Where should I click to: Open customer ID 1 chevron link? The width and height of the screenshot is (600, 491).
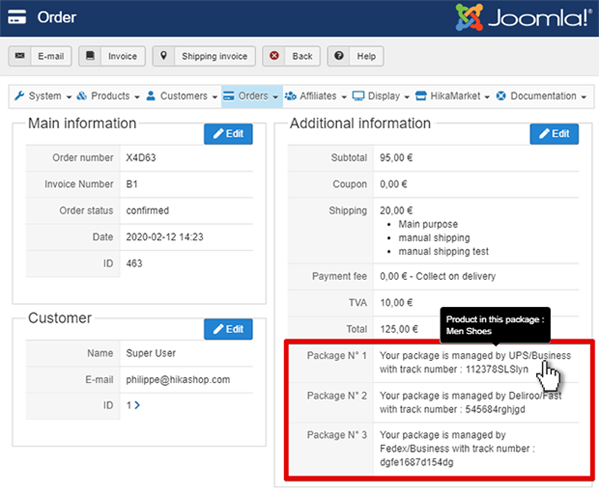click(137, 405)
